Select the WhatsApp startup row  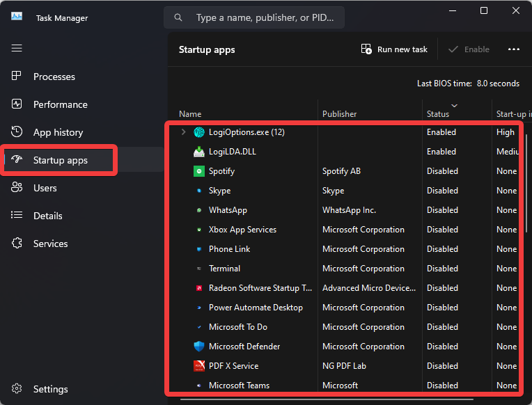coord(313,210)
